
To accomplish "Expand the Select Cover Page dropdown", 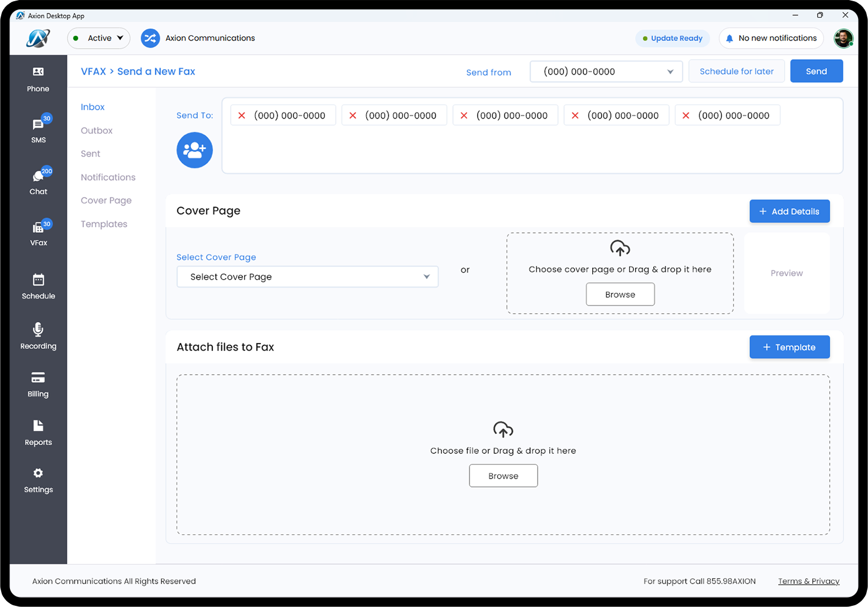I will [x=308, y=277].
